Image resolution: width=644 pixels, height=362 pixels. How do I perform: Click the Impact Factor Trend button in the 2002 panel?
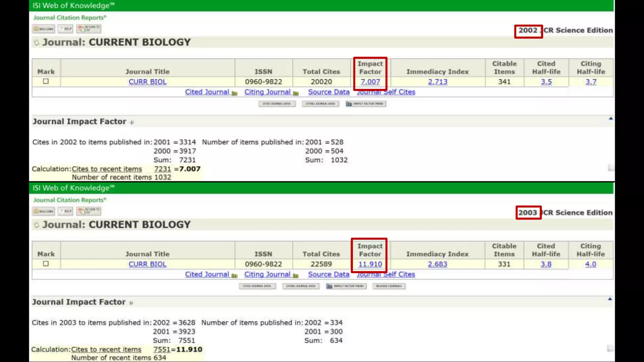pos(366,104)
